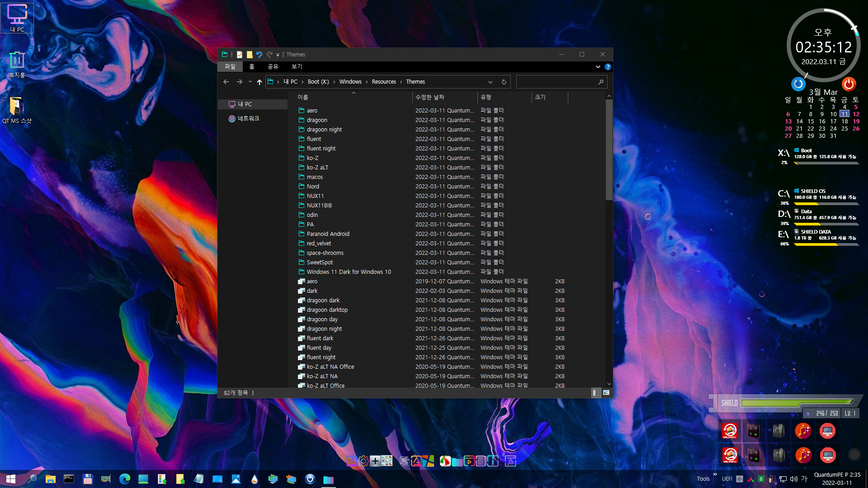868x488 pixels.
Task: Select the dragoon night folder
Action: [x=324, y=130]
